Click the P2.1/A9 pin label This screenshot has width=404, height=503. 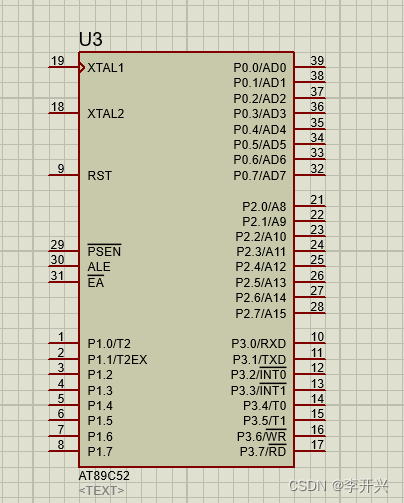[x=264, y=222]
